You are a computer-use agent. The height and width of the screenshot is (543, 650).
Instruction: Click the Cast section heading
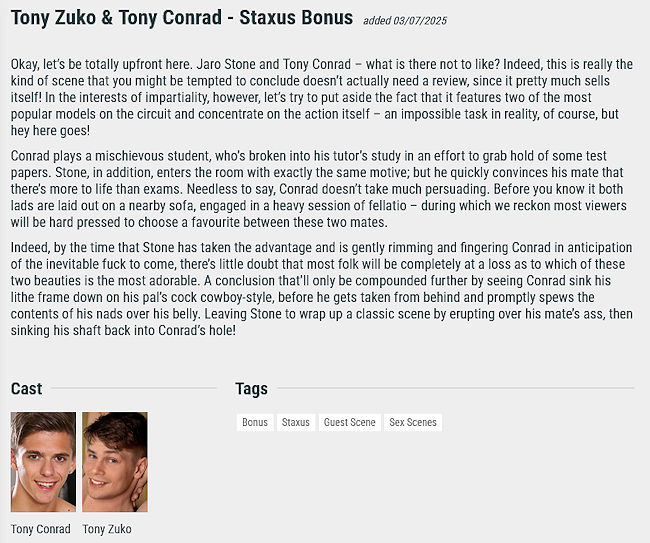tap(27, 388)
